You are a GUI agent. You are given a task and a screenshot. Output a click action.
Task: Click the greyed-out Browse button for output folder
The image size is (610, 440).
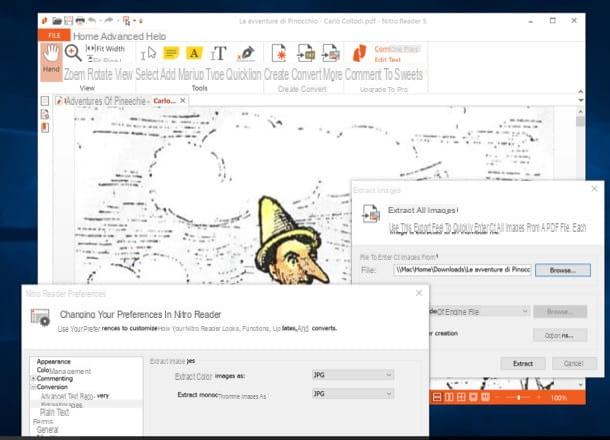560,312
